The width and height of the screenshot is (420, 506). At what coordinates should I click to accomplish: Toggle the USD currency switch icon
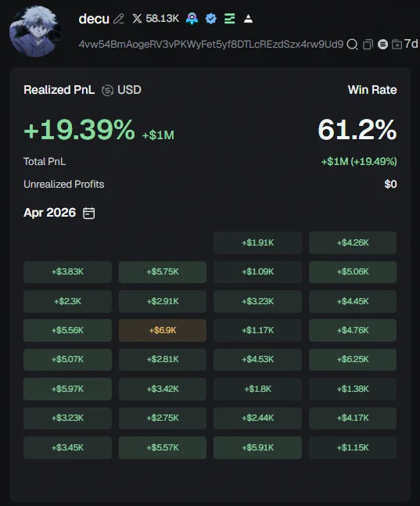point(107,91)
